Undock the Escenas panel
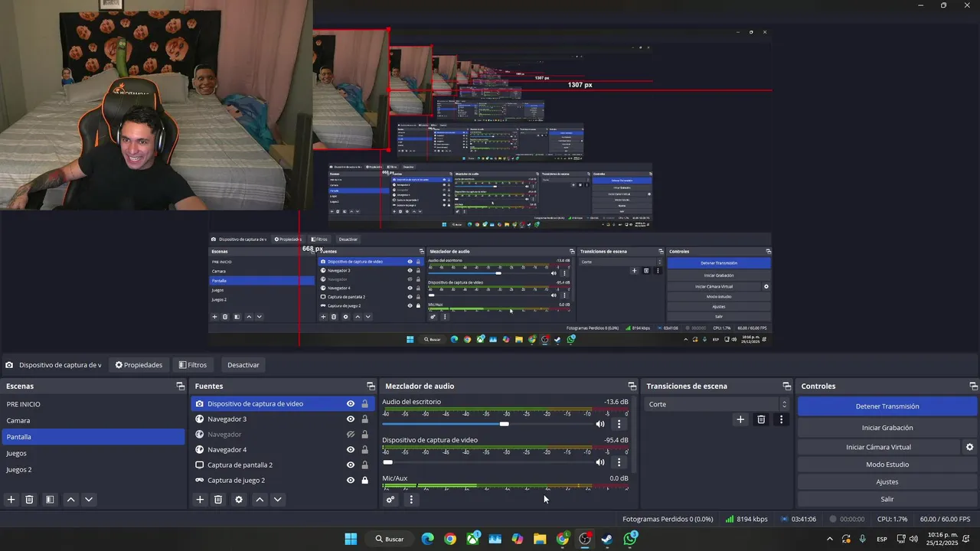 click(x=180, y=386)
